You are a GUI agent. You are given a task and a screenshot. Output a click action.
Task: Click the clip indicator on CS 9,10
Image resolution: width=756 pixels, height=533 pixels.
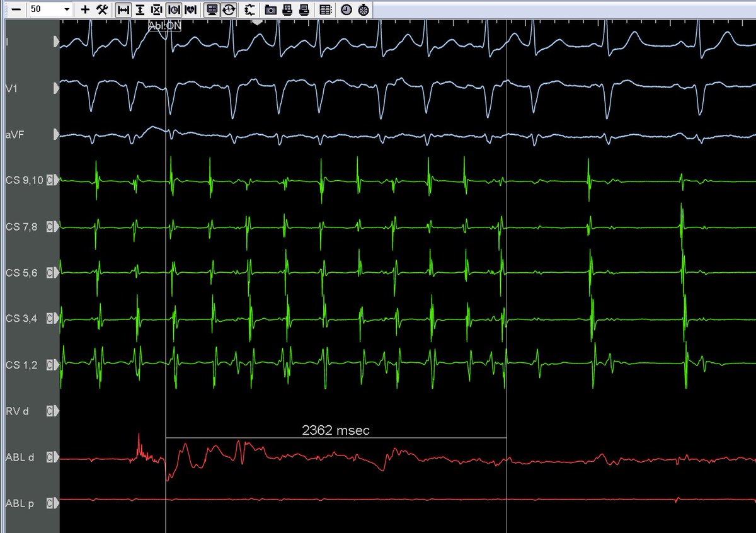[49, 180]
